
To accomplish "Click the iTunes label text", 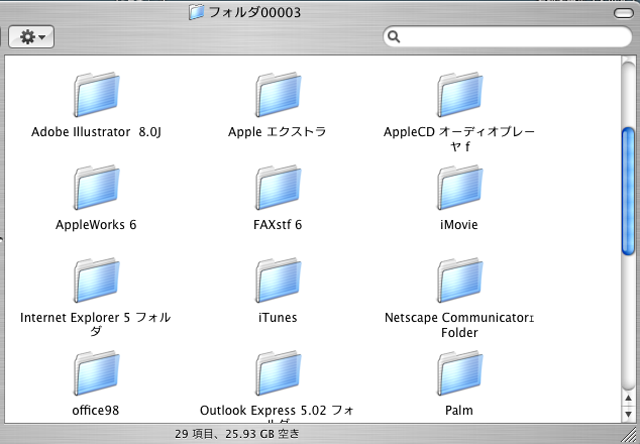I will pyautogui.click(x=278, y=317).
